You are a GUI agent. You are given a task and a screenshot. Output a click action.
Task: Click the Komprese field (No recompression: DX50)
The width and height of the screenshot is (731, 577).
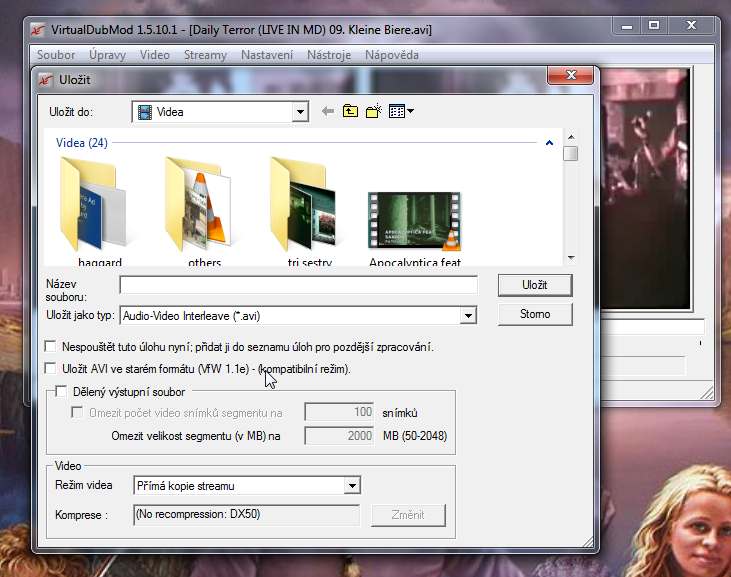[247, 515]
